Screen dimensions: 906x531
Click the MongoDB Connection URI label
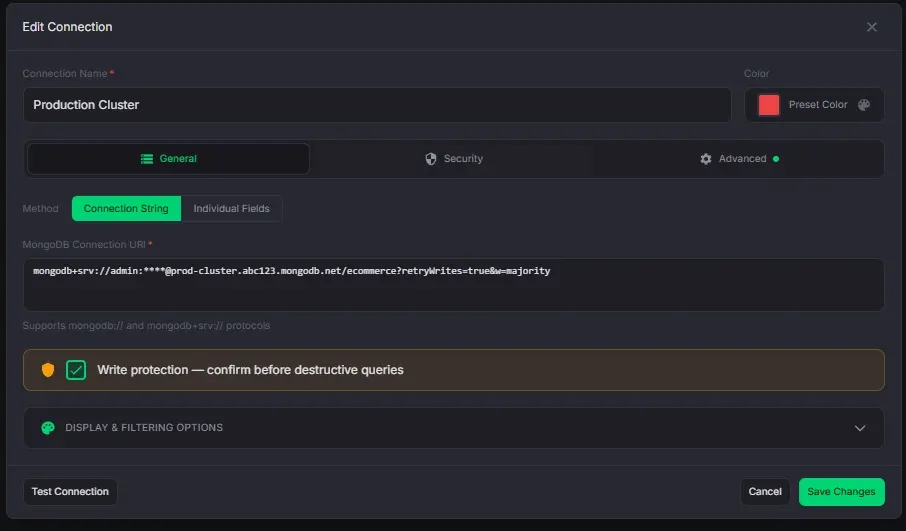pos(84,244)
